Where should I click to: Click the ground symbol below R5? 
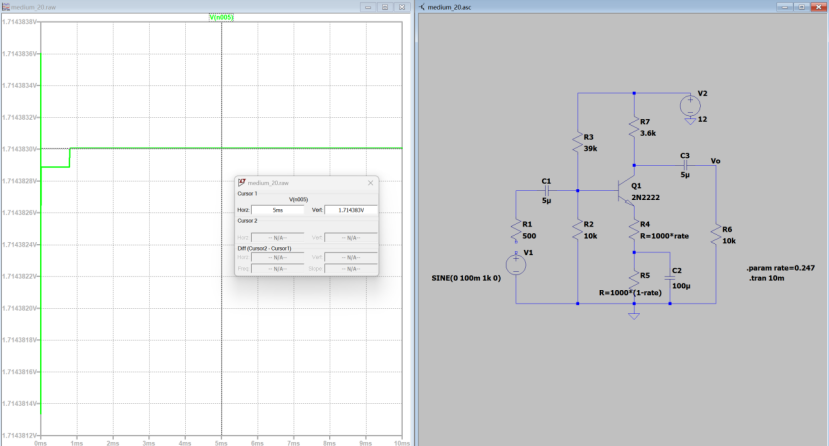pyautogui.click(x=634, y=315)
